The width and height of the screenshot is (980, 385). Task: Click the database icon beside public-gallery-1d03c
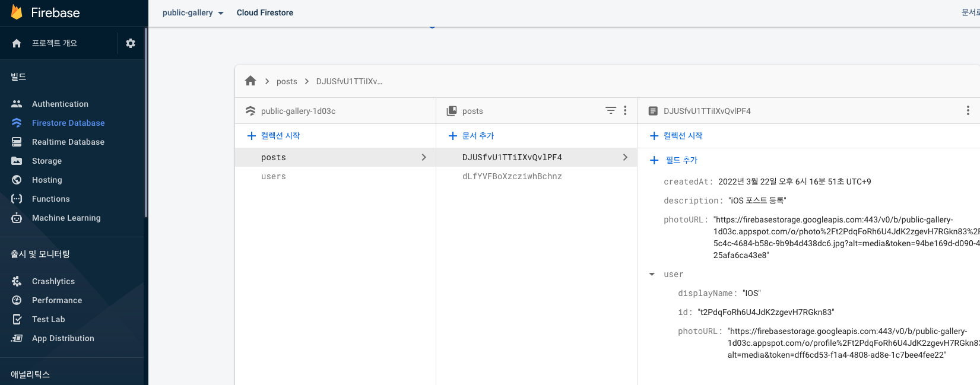coord(250,111)
